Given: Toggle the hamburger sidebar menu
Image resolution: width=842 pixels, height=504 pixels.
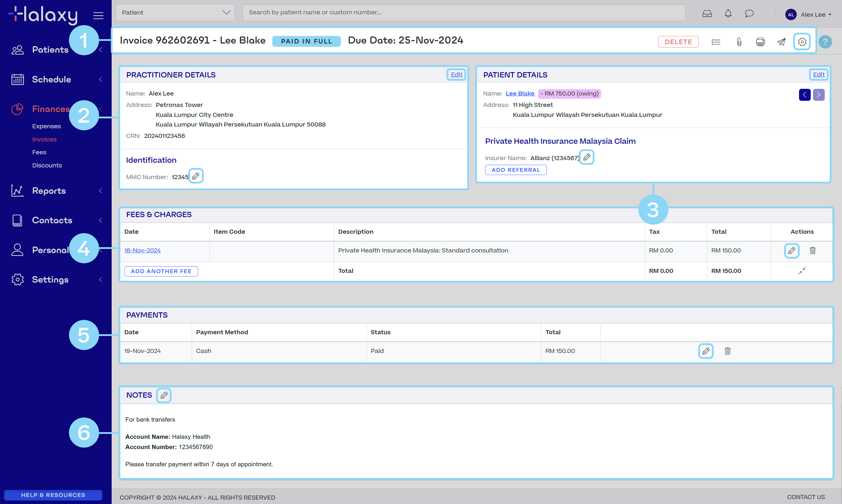Looking at the screenshot, I should pyautogui.click(x=98, y=15).
